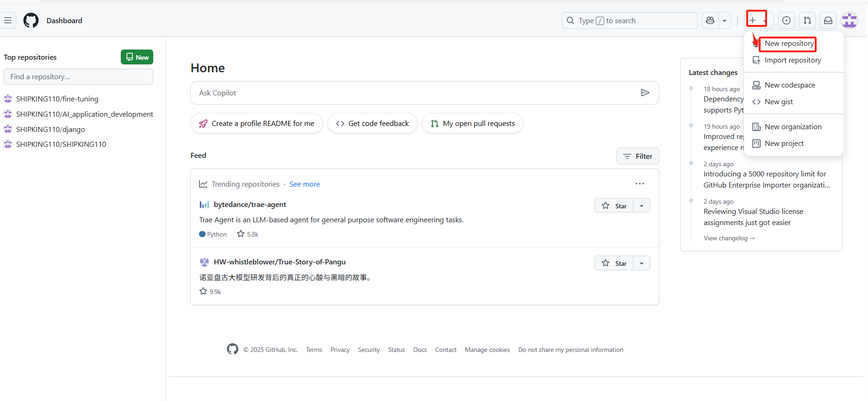868x401 pixels.
Task: Open the Security footer link
Action: (368, 350)
